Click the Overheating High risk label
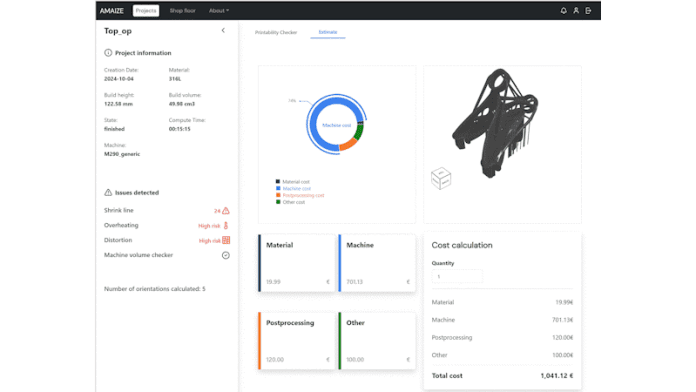Viewport: 696px width, 392px height. pos(209,226)
